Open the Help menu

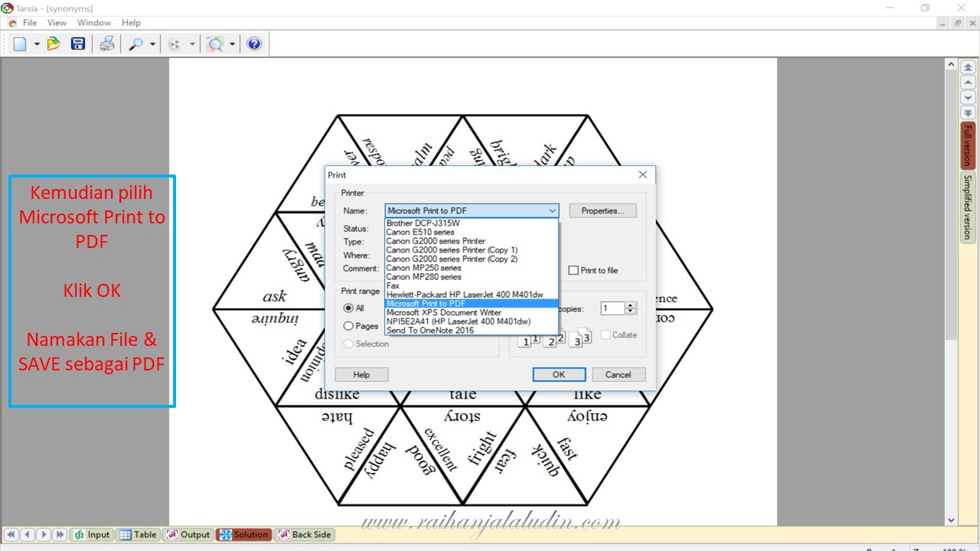point(131,23)
